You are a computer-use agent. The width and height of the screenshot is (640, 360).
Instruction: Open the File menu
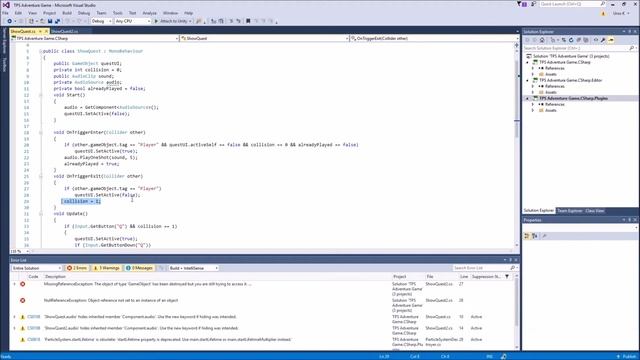5,13
